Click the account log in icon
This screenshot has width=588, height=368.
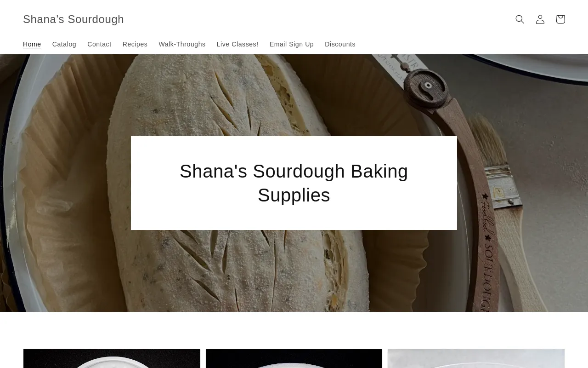click(540, 19)
